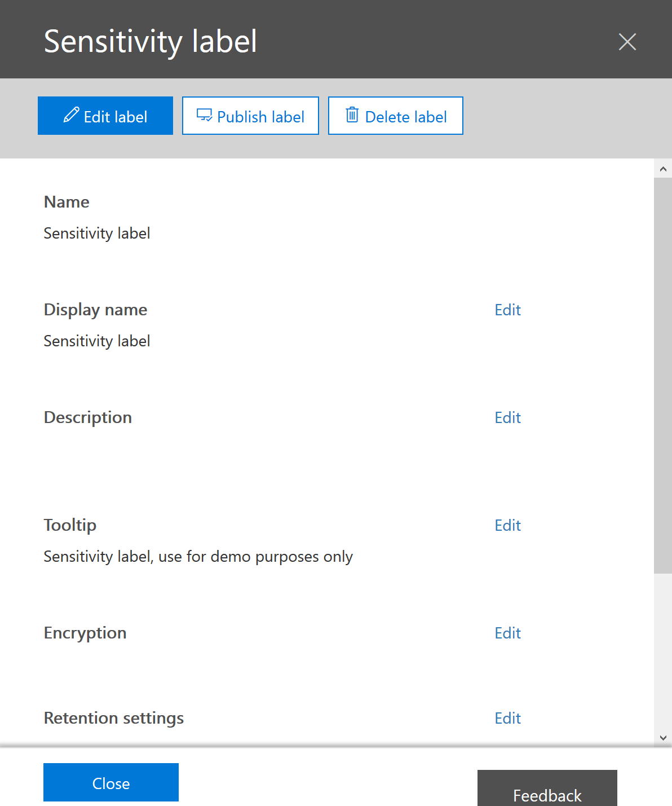Viewport: 672px width, 806px height.
Task: Edit the Description section
Action: point(507,417)
